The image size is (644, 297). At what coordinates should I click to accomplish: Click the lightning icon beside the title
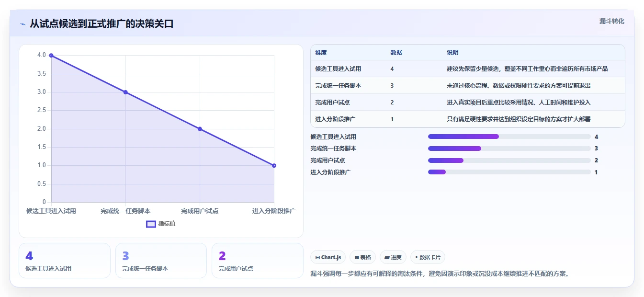tap(23, 24)
